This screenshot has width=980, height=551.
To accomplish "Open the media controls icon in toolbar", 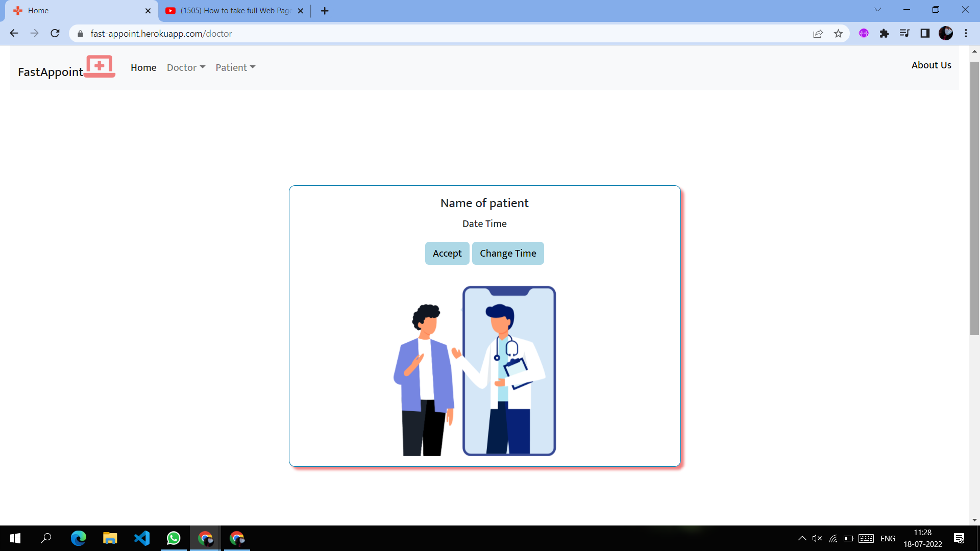I will click(905, 33).
